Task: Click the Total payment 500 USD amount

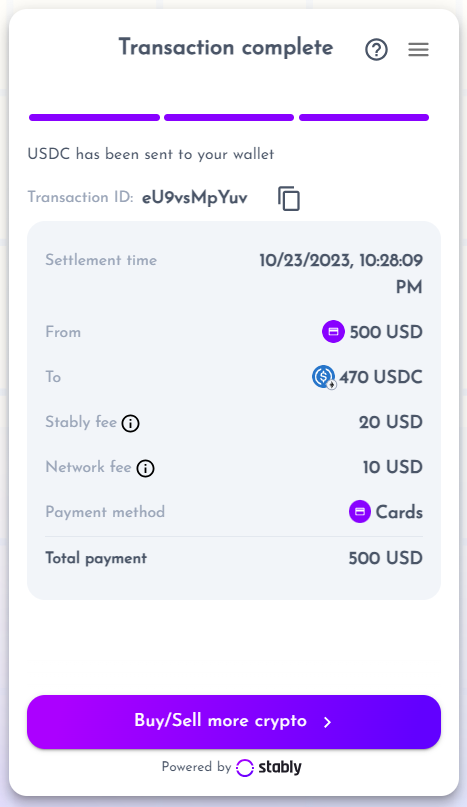Action: pos(386,558)
